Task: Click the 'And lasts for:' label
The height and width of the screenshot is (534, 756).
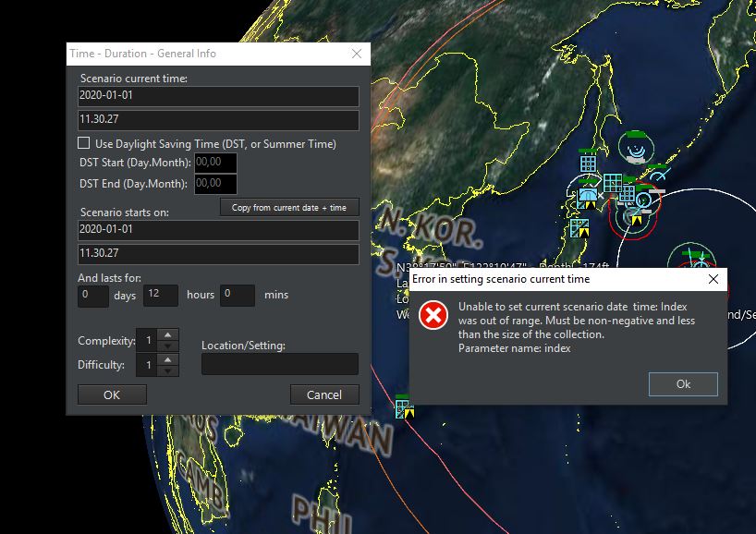Action: tap(109, 277)
